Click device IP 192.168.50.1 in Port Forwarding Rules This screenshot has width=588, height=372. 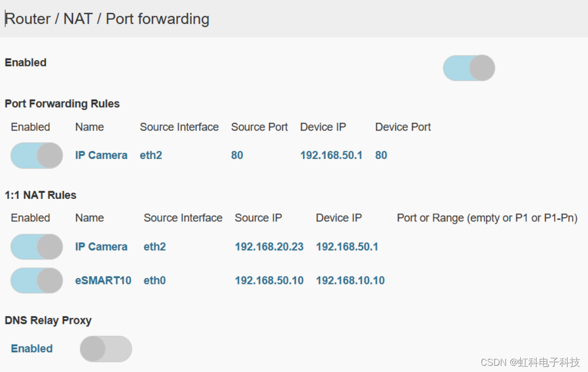click(x=331, y=155)
